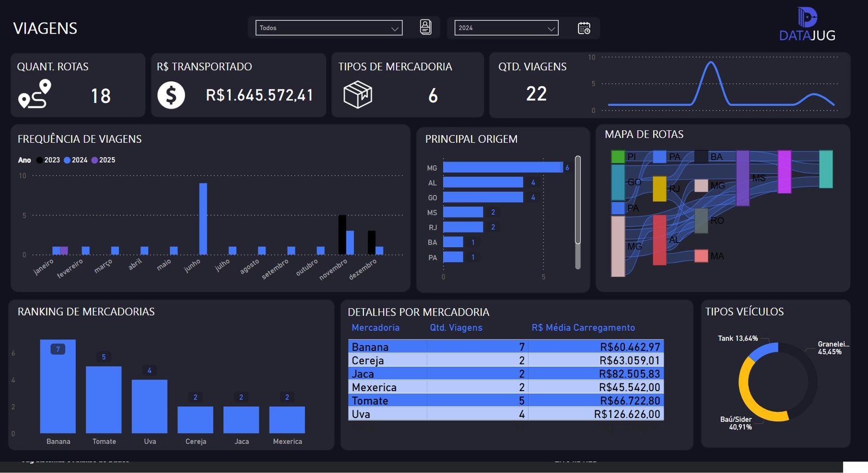
Task: Click the package box icon in Tipos de Mercadoria
Action: (x=358, y=94)
